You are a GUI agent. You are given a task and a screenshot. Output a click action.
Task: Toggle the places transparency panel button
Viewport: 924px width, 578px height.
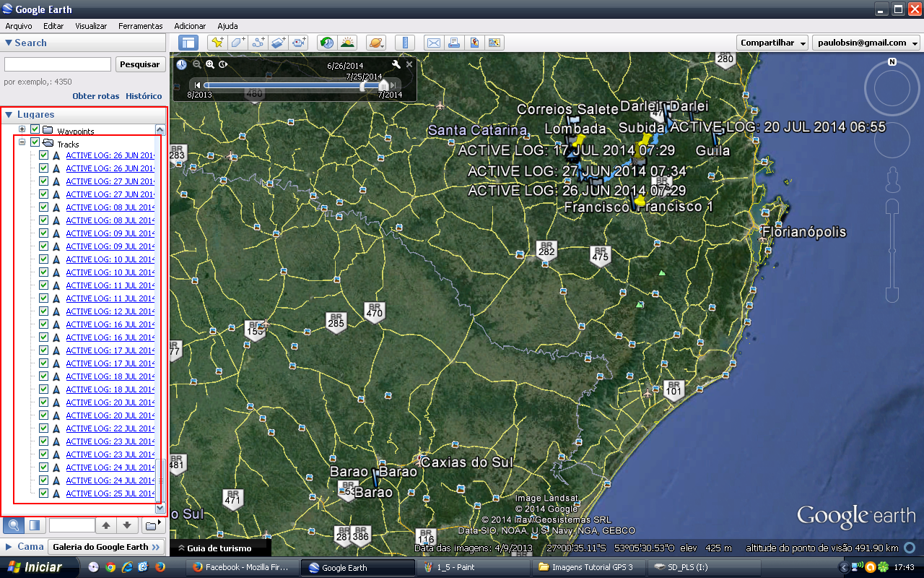(x=34, y=525)
